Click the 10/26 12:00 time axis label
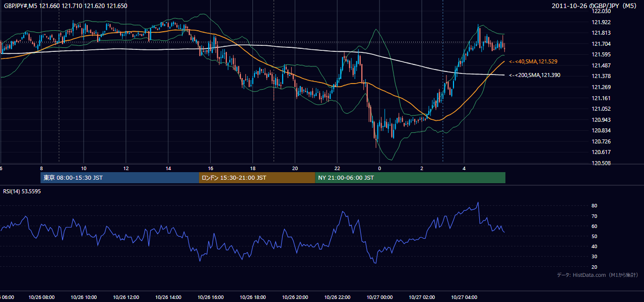The width and height of the screenshot is (644, 302). [x=126, y=297]
